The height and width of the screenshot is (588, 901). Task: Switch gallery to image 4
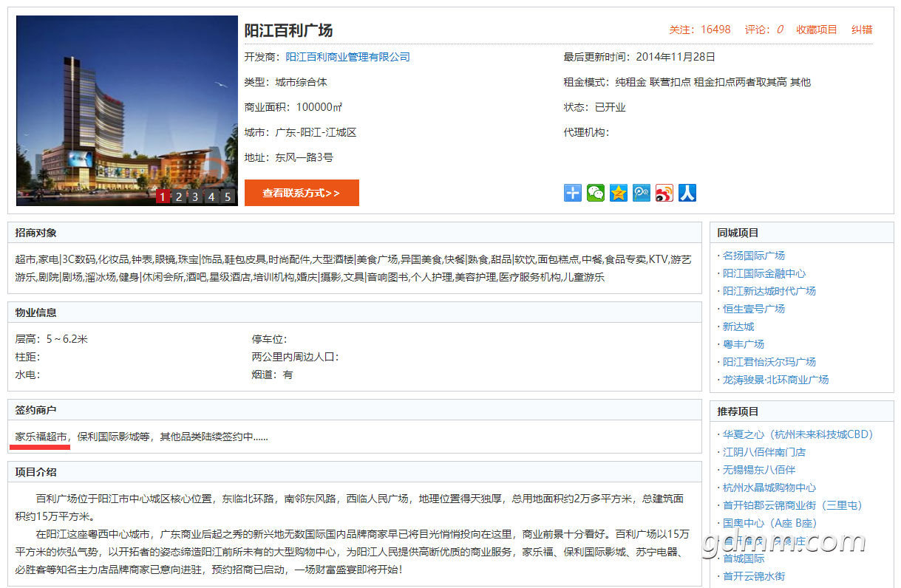pos(211,196)
